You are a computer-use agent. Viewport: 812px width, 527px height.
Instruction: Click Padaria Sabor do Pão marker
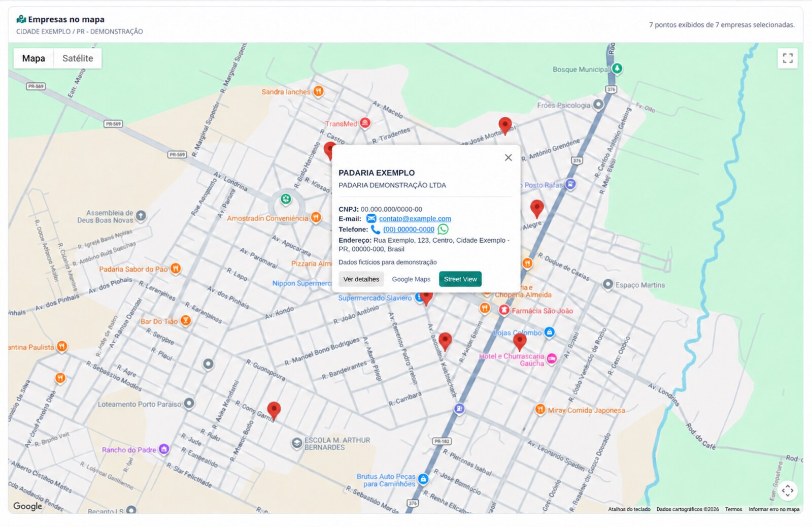coord(176,269)
